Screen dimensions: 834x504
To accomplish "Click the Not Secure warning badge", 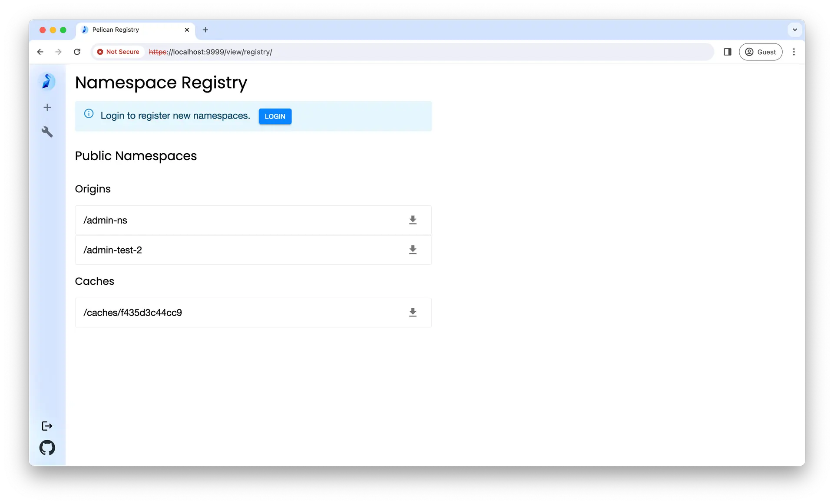I will [118, 52].
